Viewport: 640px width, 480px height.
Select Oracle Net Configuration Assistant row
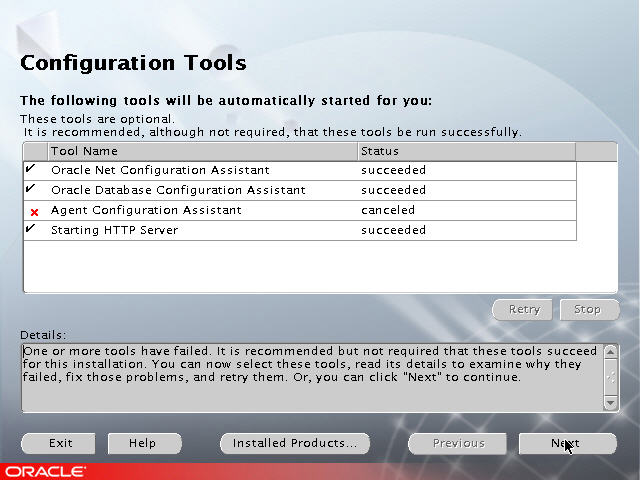[x=300, y=171]
